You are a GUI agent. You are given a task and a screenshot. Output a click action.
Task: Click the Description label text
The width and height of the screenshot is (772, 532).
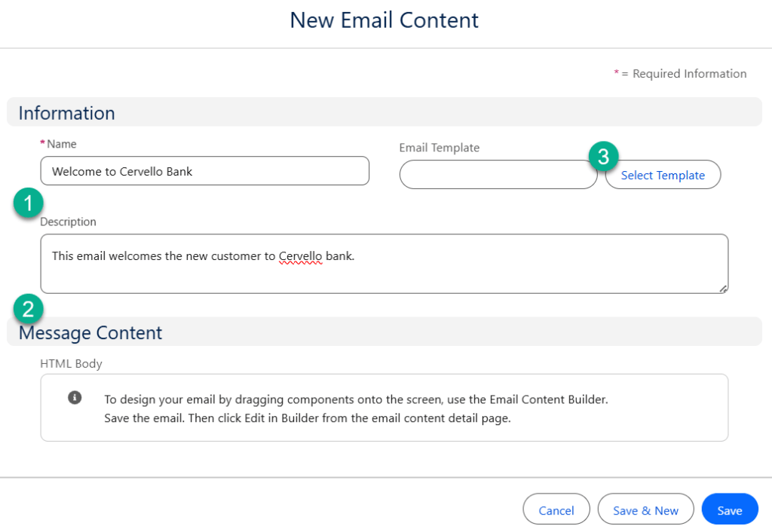[x=68, y=222]
